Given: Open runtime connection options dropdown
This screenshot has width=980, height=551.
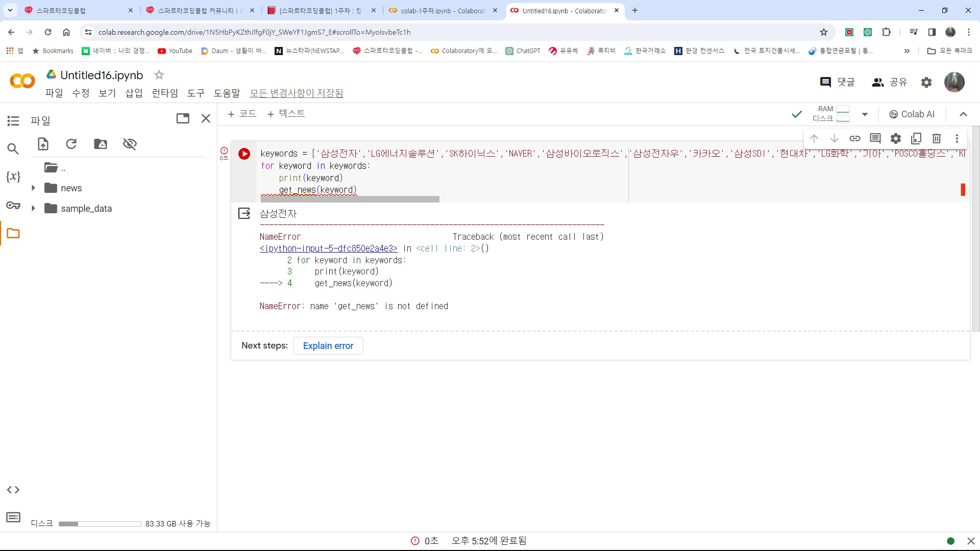Looking at the screenshot, I should click(865, 114).
